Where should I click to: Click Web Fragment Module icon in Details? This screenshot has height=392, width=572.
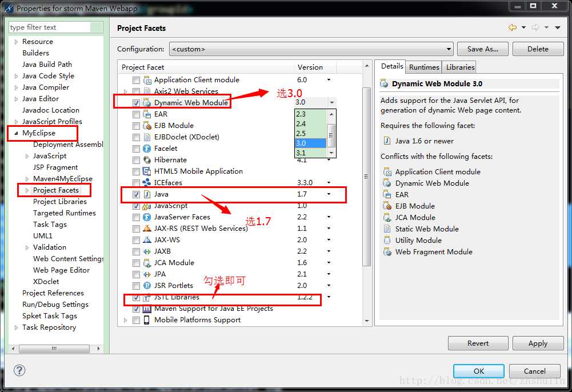(387, 252)
